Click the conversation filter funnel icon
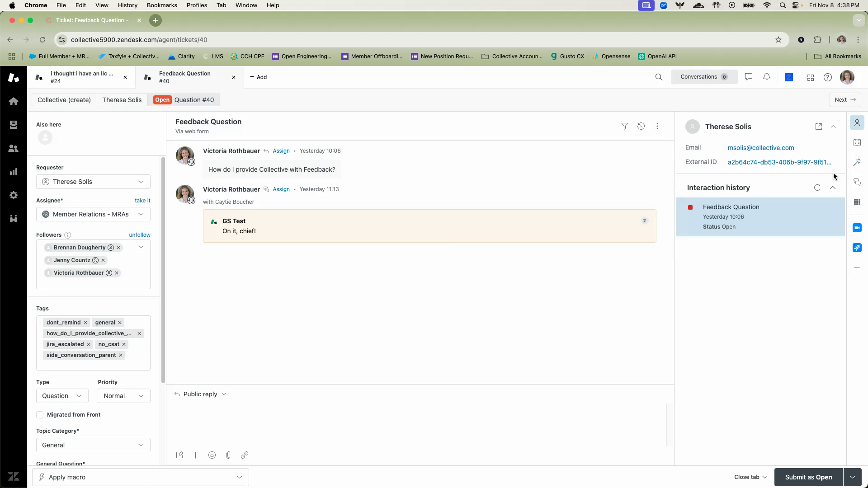This screenshot has height=488, width=868. (624, 127)
